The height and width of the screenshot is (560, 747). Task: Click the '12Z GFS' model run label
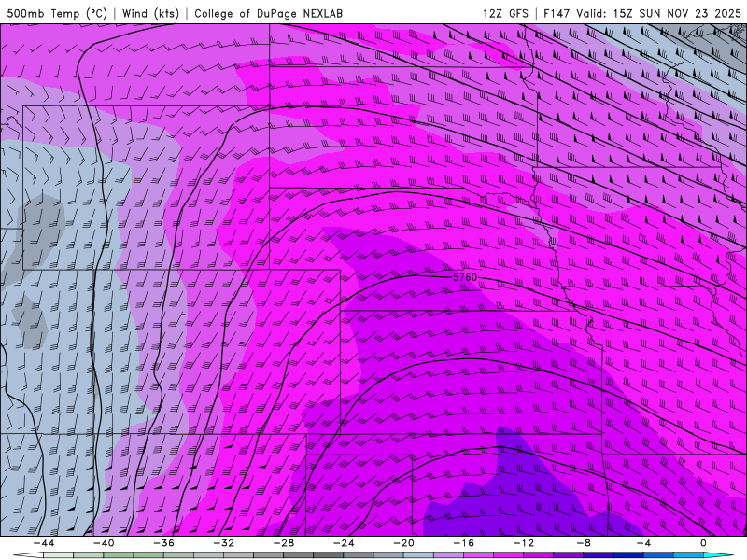(505, 13)
